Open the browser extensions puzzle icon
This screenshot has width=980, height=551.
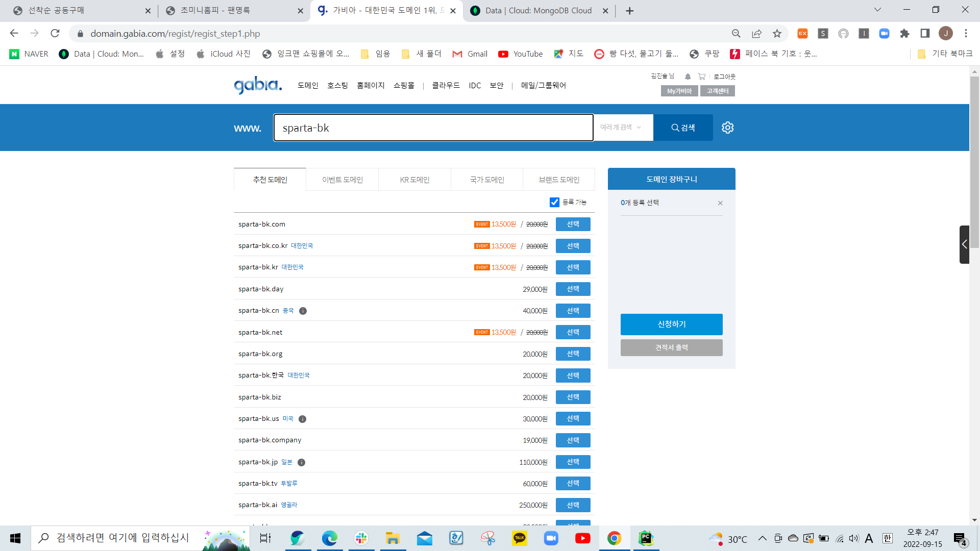(904, 33)
